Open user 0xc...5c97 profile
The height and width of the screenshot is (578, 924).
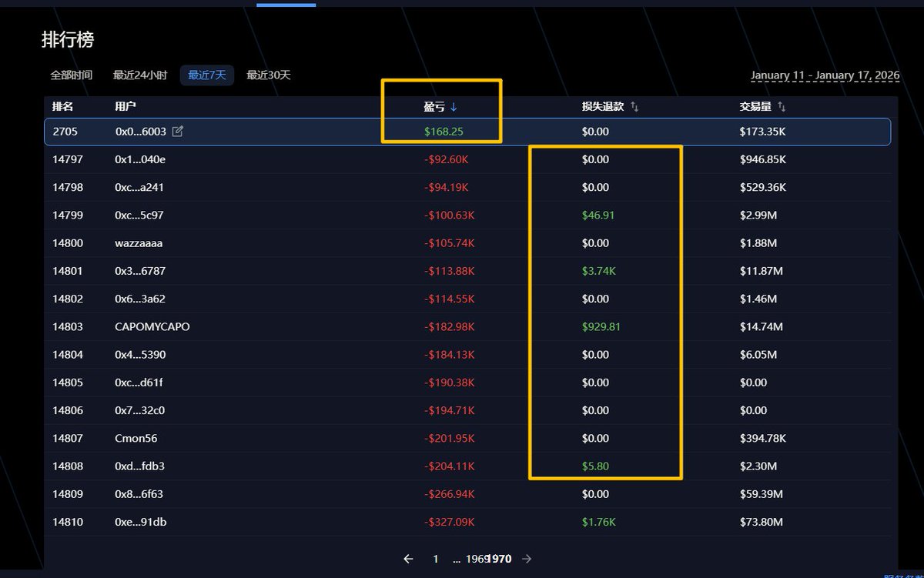[139, 215]
